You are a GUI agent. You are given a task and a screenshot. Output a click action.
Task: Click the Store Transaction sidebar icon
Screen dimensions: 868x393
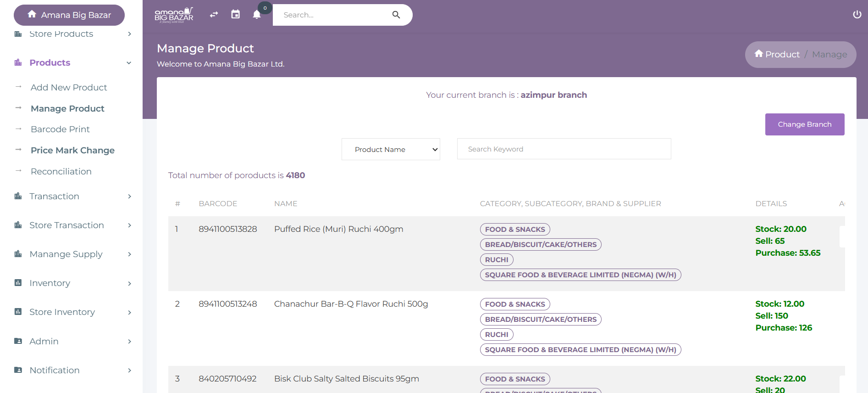(18, 225)
